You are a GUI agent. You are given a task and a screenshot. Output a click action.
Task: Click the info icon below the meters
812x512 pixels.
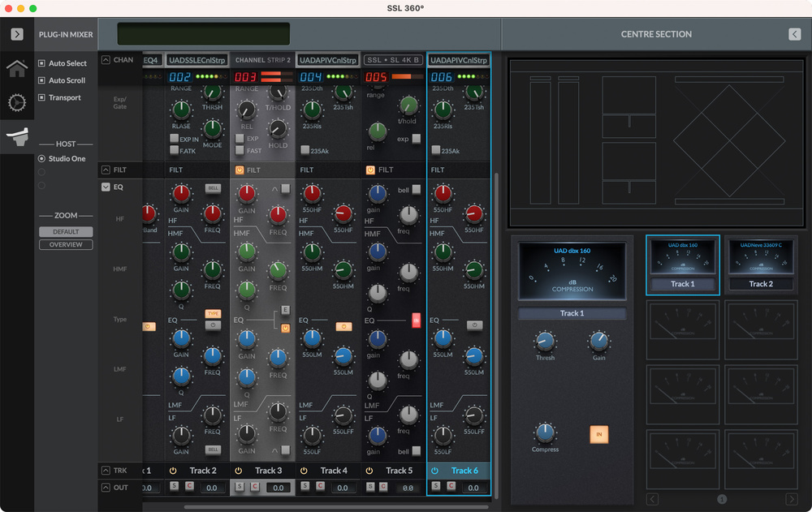[722, 499]
